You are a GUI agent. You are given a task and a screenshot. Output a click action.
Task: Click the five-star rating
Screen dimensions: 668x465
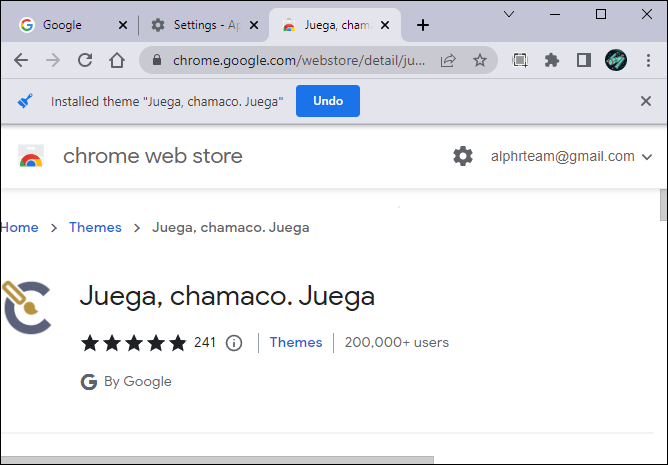pyautogui.click(x=134, y=343)
